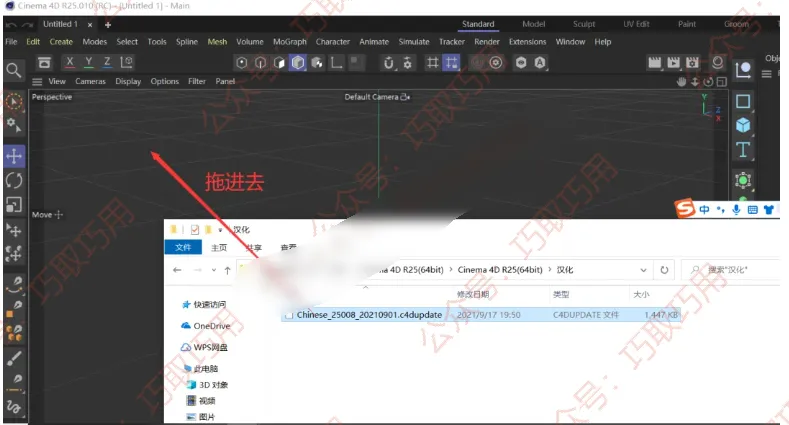Select the highlighted Model mode cube icon
The height and width of the screenshot is (425, 789).
click(x=298, y=62)
